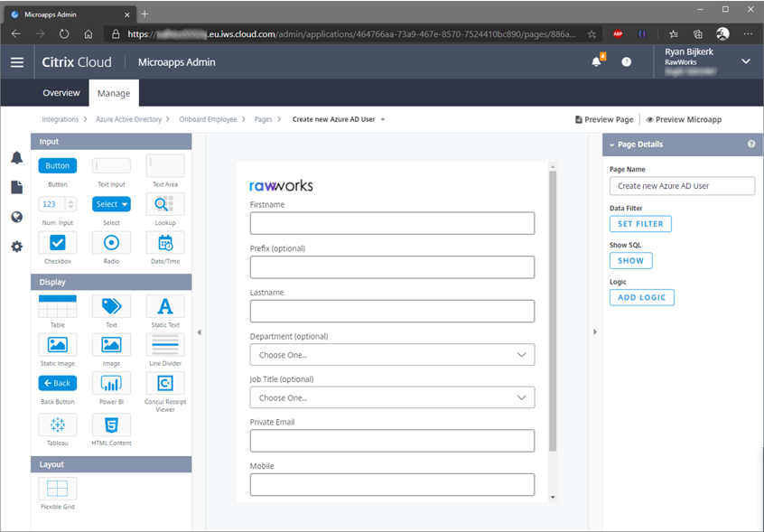Expand the Job Title (optional) dropdown

[392, 397]
